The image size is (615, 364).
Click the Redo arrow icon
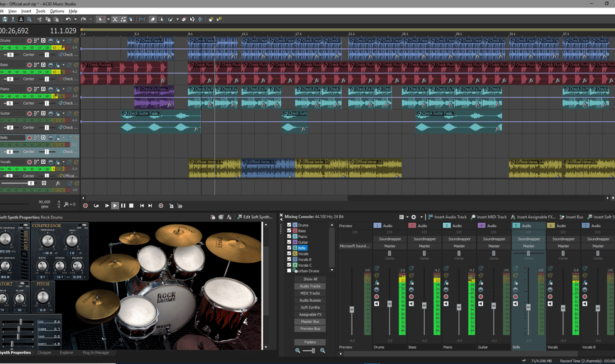[83, 19]
